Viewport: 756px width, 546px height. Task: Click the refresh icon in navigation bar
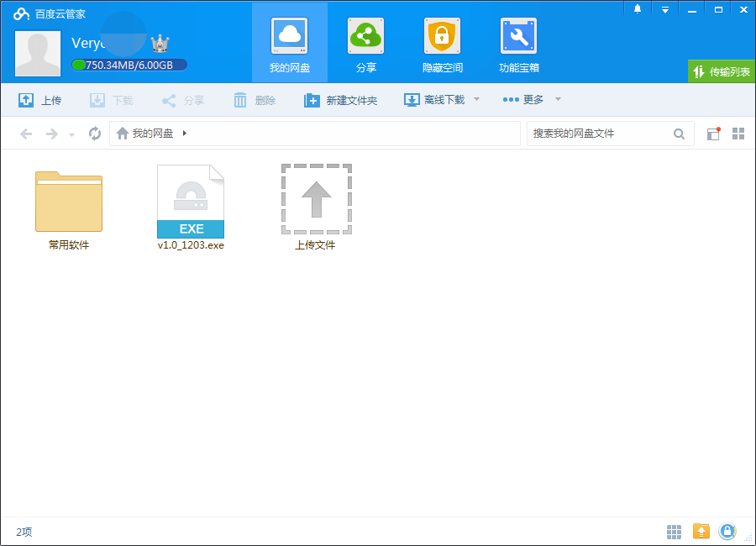(95, 134)
